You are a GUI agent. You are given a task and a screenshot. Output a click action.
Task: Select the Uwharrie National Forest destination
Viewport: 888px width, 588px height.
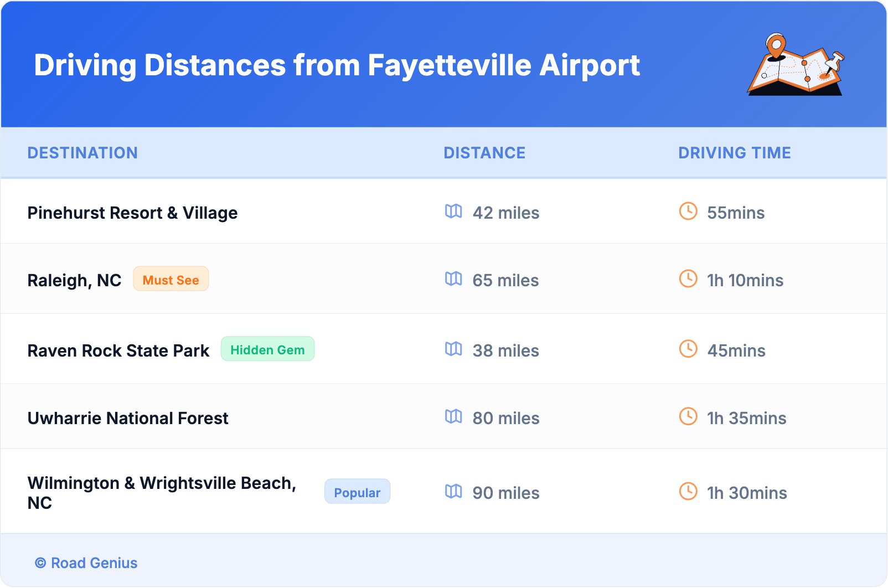click(128, 419)
